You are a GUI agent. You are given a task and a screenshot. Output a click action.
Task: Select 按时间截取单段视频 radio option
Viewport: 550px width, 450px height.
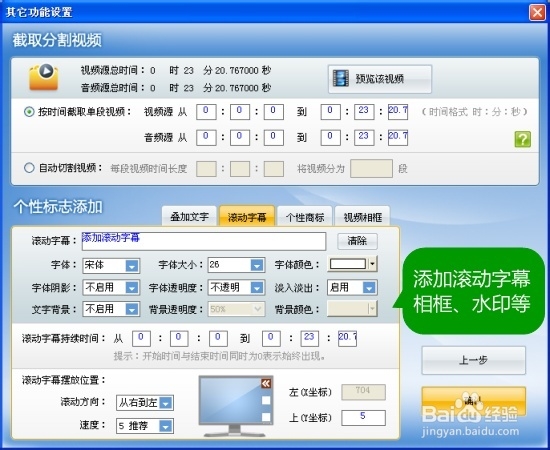pyautogui.click(x=29, y=112)
